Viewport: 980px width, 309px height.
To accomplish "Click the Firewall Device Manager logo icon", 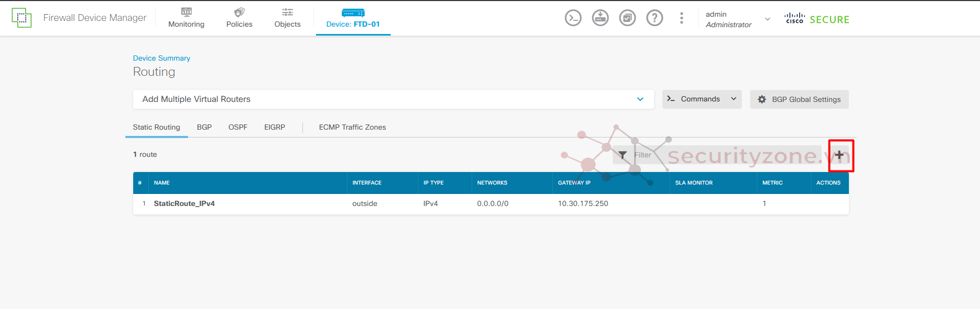I will pyautogui.click(x=21, y=18).
